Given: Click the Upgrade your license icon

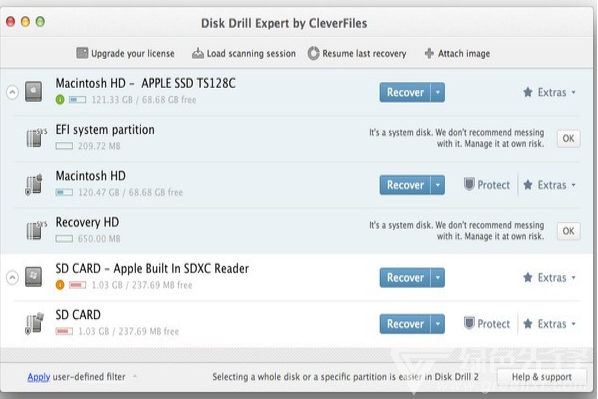Looking at the screenshot, I should point(82,53).
